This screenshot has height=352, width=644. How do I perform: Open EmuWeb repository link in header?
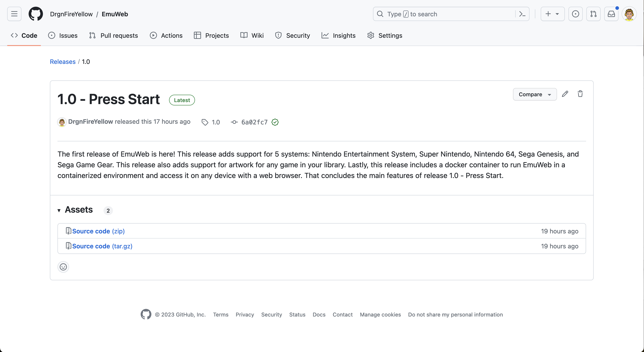point(115,14)
